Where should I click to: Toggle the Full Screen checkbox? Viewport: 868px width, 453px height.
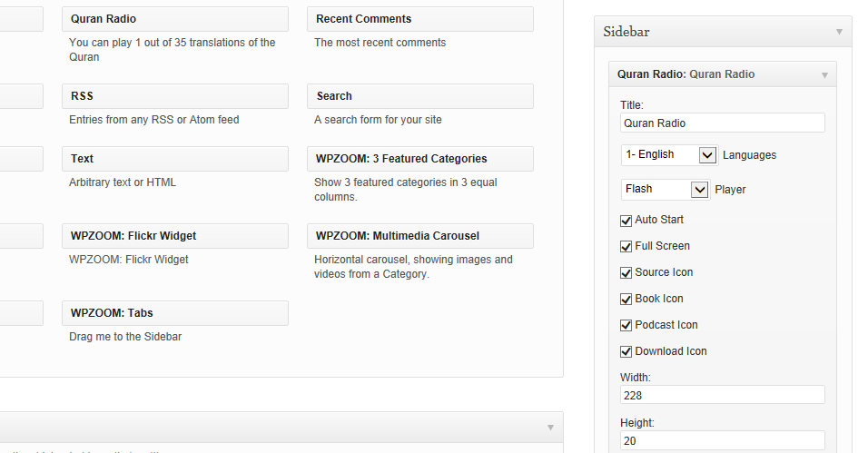pos(626,246)
